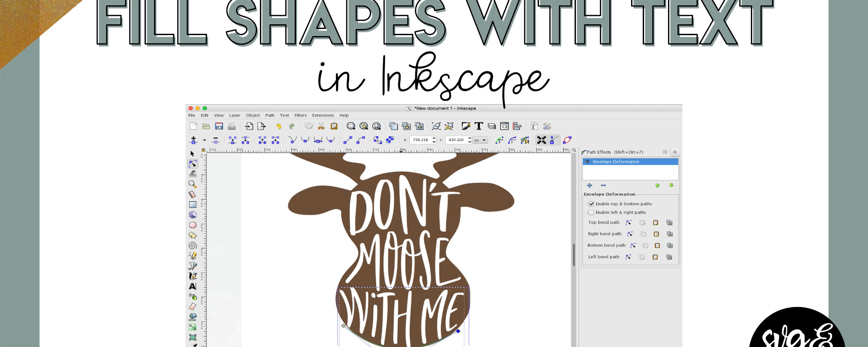Toggle show path outline button

567,140
